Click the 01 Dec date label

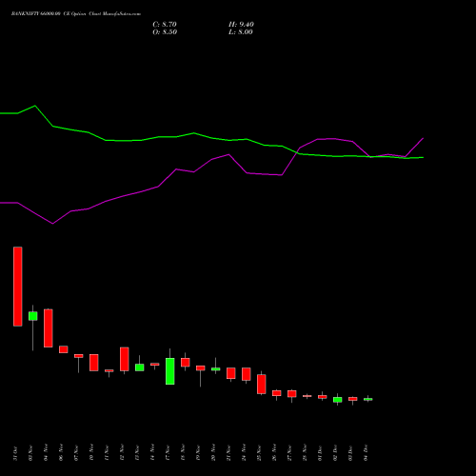click(x=320, y=453)
